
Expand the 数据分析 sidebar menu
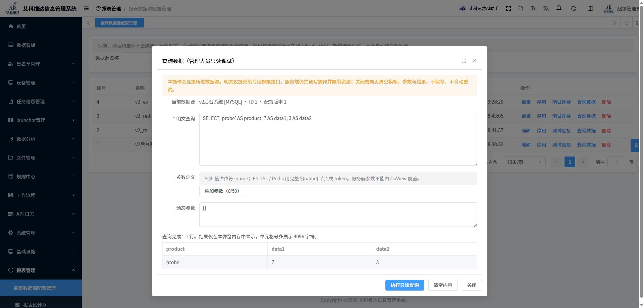[41, 139]
